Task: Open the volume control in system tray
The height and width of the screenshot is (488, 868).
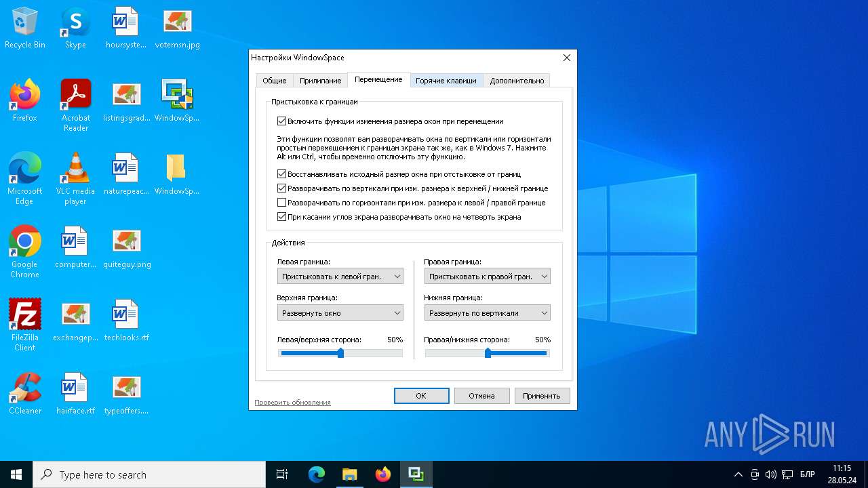Action: tap(771, 474)
